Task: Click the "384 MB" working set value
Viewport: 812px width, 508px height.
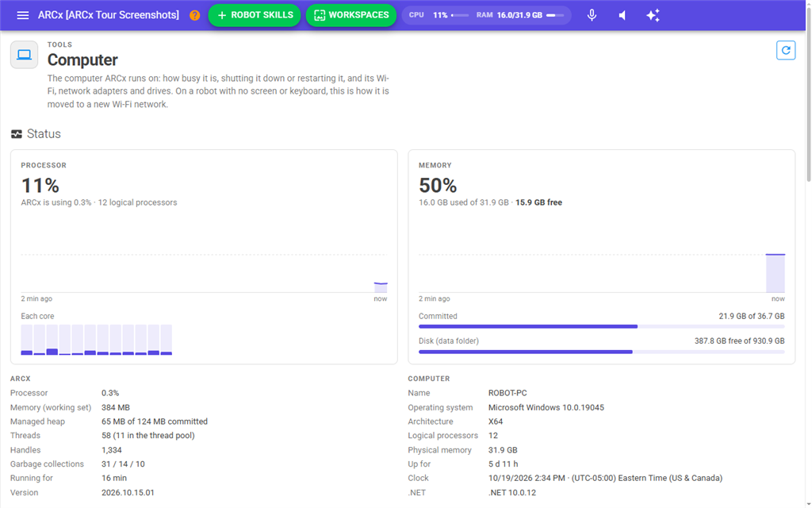Action: tap(116, 407)
